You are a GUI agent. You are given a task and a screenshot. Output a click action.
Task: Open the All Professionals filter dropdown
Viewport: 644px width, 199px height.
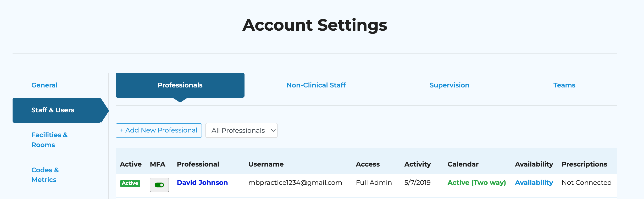click(241, 130)
